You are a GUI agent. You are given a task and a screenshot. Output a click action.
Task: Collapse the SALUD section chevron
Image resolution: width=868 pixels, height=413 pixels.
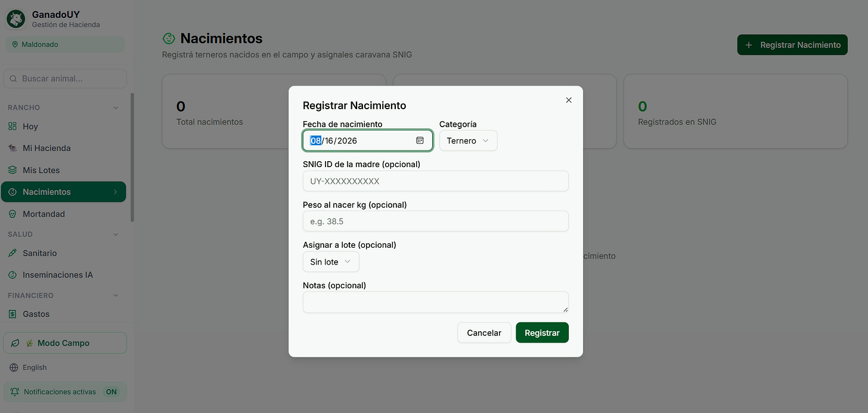116,235
